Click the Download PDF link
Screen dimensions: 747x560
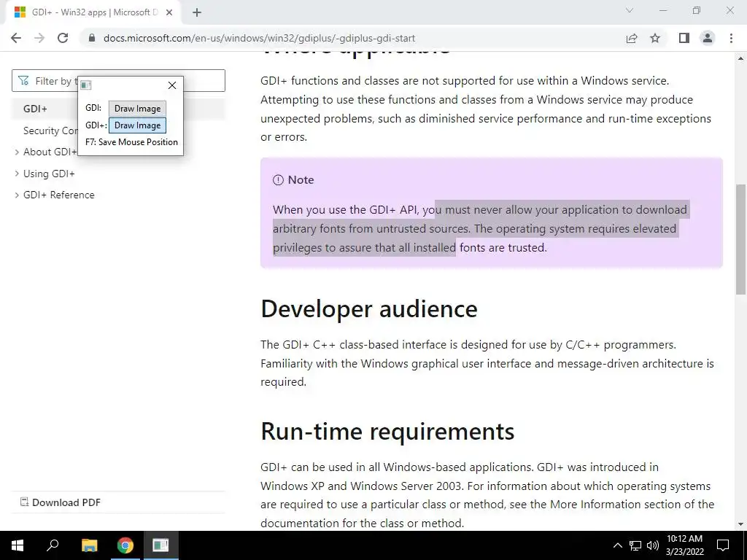[x=61, y=502]
